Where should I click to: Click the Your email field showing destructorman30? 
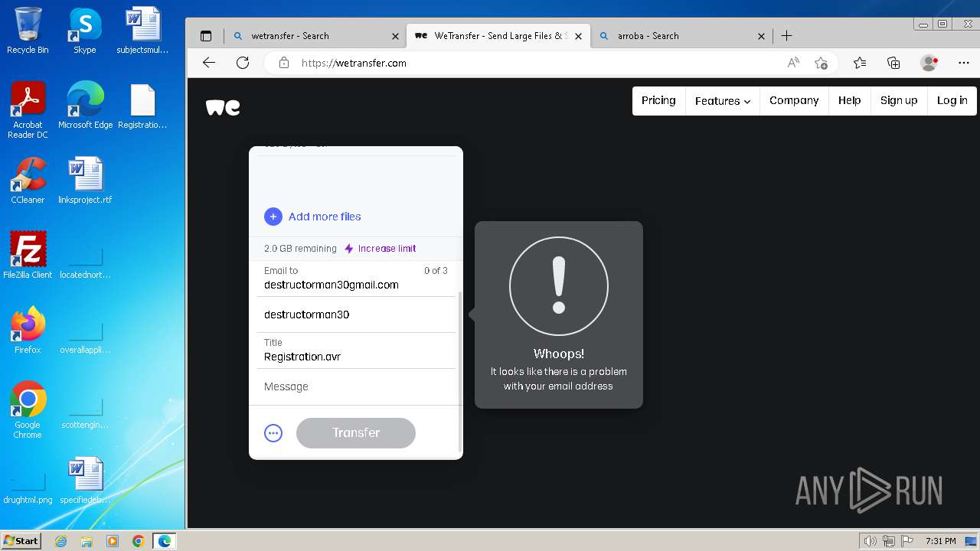(x=356, y=315)
